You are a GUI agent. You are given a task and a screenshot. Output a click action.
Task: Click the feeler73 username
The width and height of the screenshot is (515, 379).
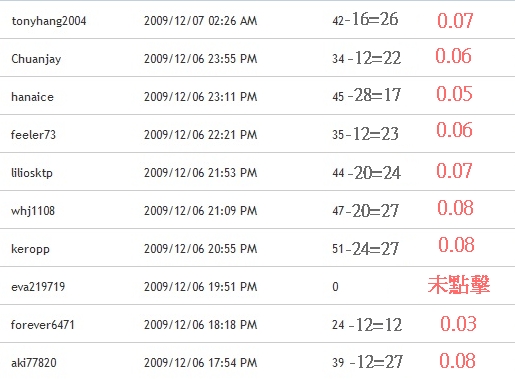tap(33, 135)
